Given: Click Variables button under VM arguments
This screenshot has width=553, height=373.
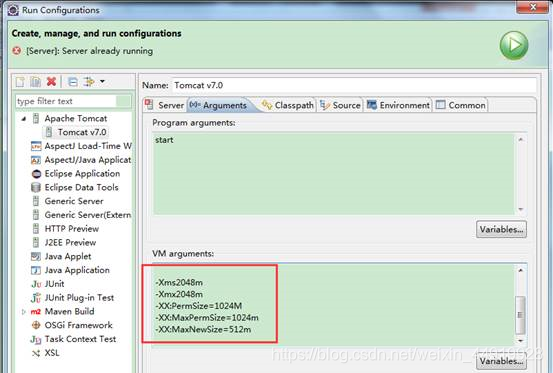Looking at the screenshot, I should (501, 361).
